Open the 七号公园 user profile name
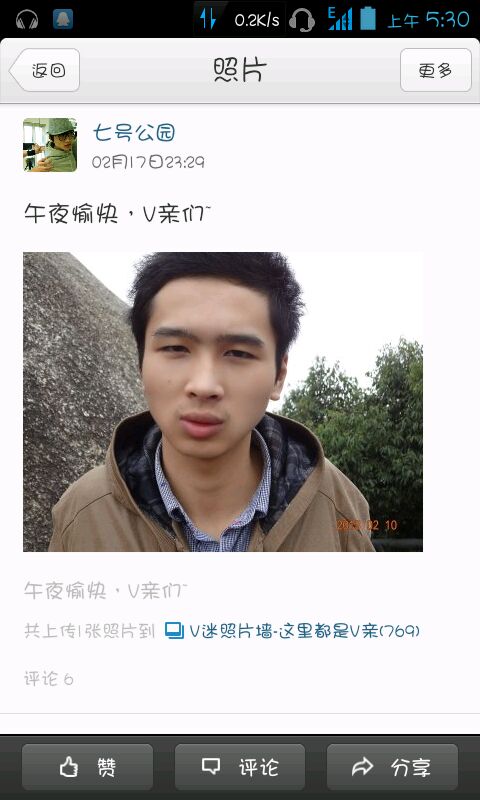 pyautogui.click(x=134, y=133)
